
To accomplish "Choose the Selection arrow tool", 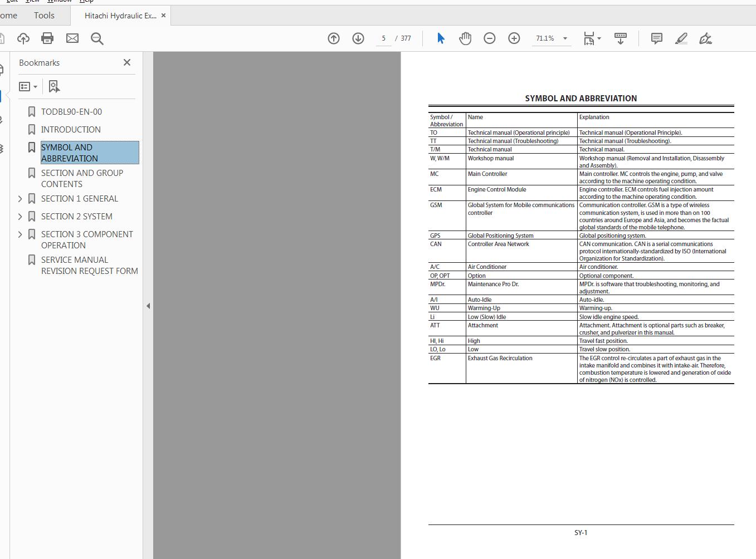I will 441,38.
